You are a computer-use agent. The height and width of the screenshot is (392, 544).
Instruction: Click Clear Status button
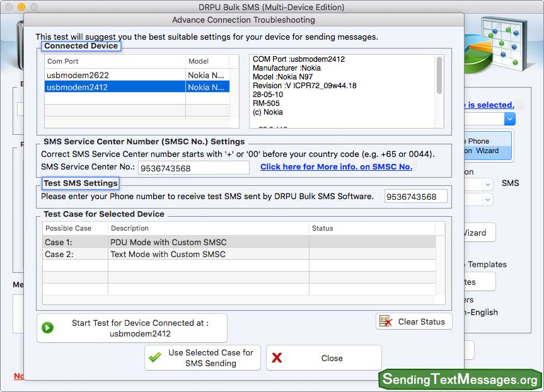414,321
